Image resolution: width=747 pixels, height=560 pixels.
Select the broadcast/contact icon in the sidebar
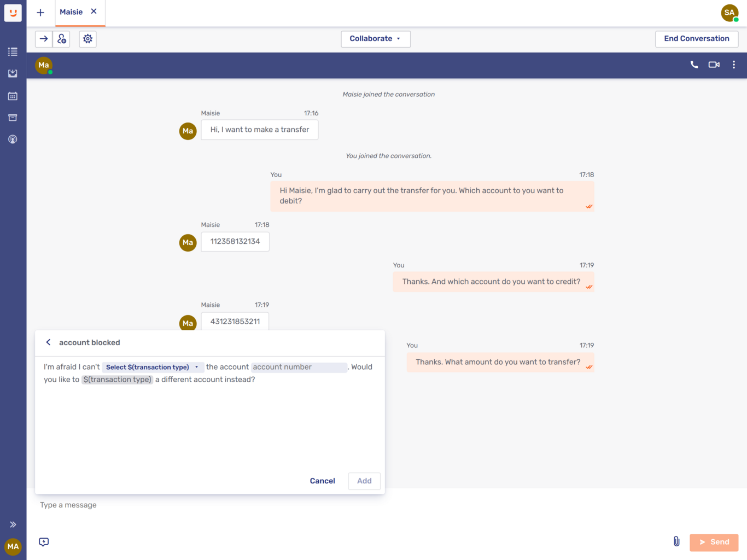coord(13,139)
